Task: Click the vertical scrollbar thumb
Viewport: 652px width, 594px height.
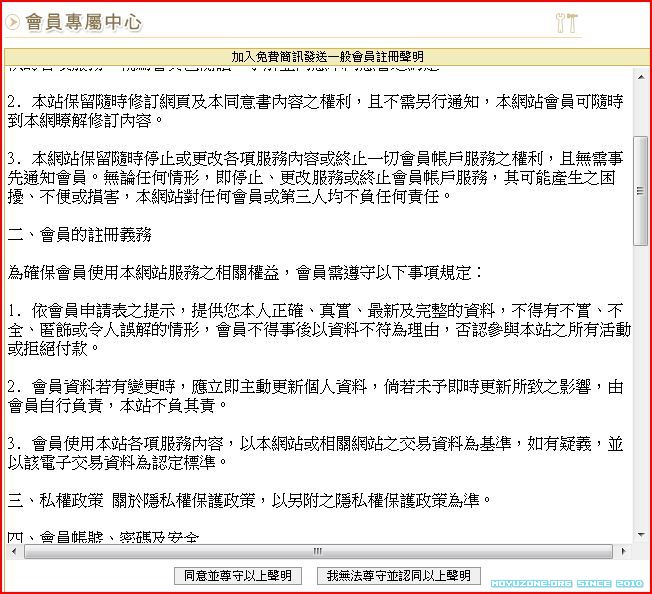Action: pos(641,191)
